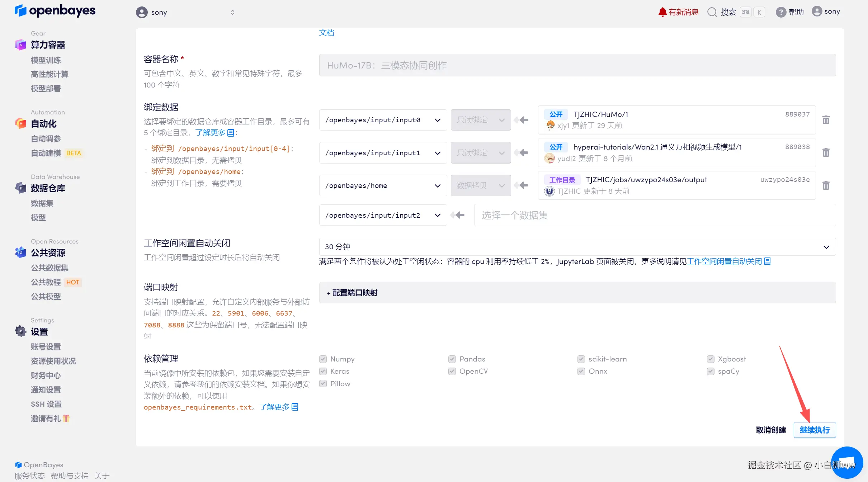Open the chat support bubble icon

(x=847, y=462)
